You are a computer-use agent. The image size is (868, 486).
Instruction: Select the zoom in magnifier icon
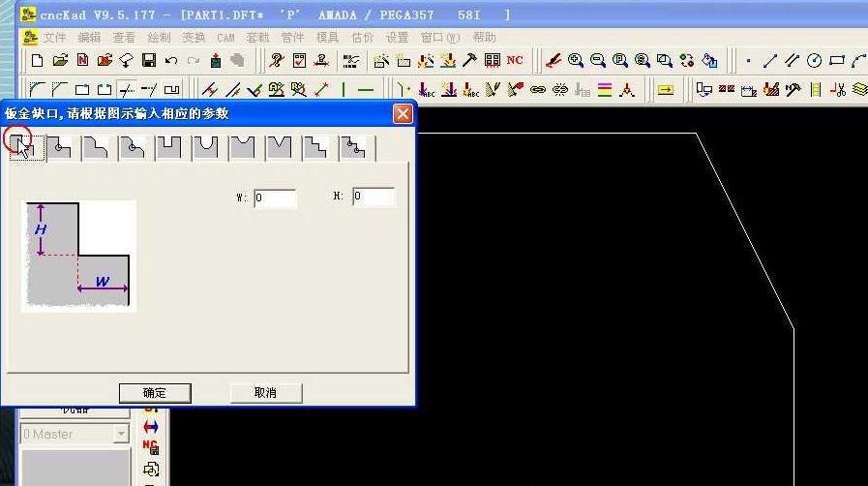coord(576,60)
